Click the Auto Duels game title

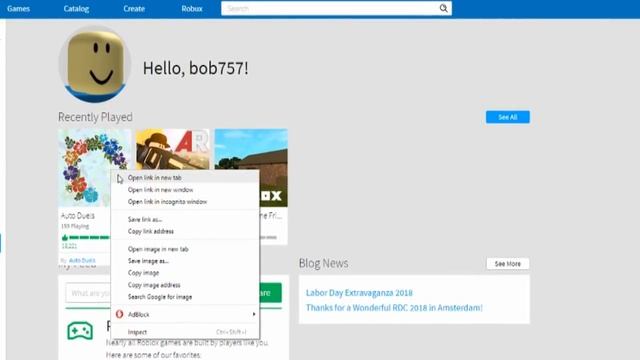78,216
